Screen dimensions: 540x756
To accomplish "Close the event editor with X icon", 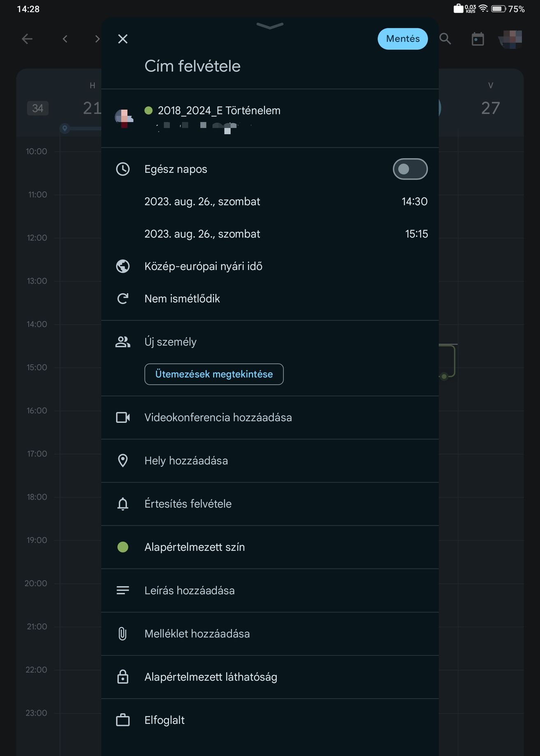I will (x=123, y=39).
